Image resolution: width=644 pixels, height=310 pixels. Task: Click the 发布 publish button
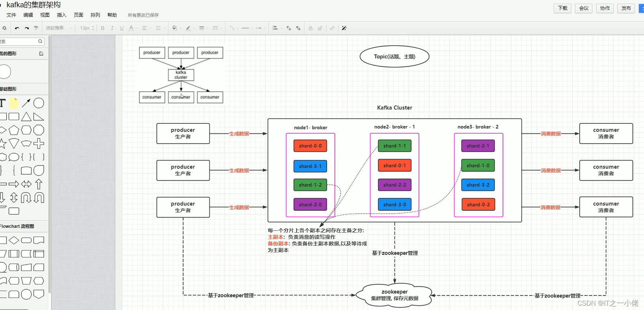(x=626, y=8)
